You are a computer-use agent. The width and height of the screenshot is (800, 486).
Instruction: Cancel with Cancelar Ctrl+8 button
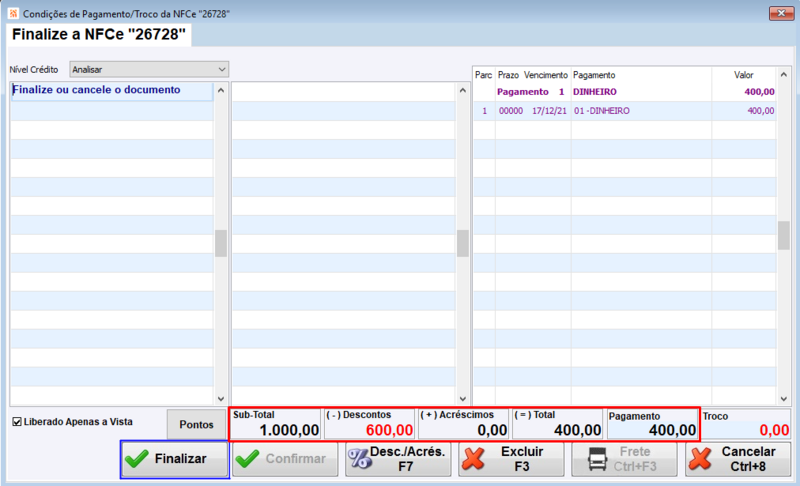(738, 459)
